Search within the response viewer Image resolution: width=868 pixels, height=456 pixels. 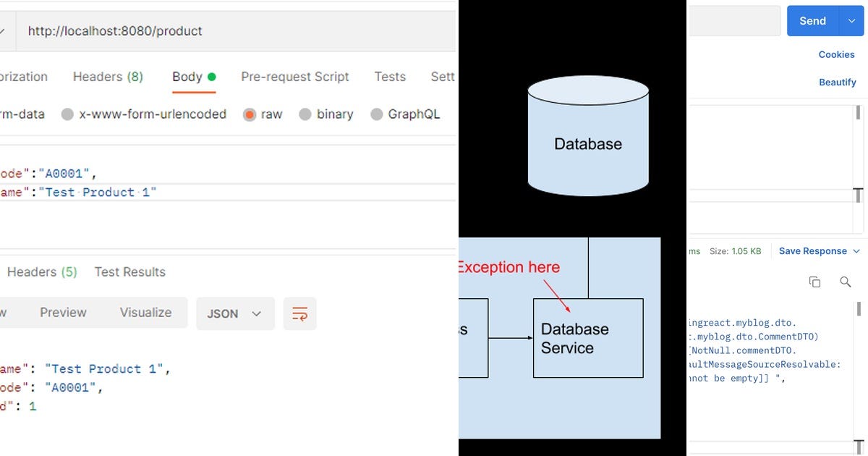[846, 282]
